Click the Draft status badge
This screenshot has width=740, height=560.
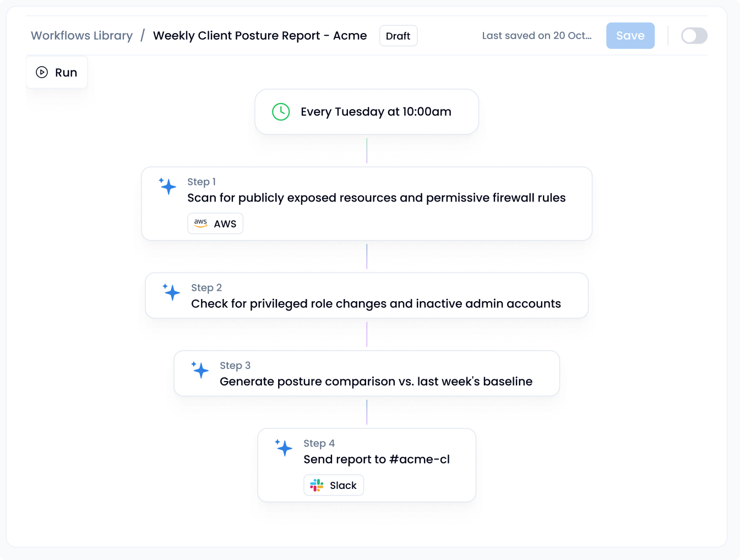(398, 36)
